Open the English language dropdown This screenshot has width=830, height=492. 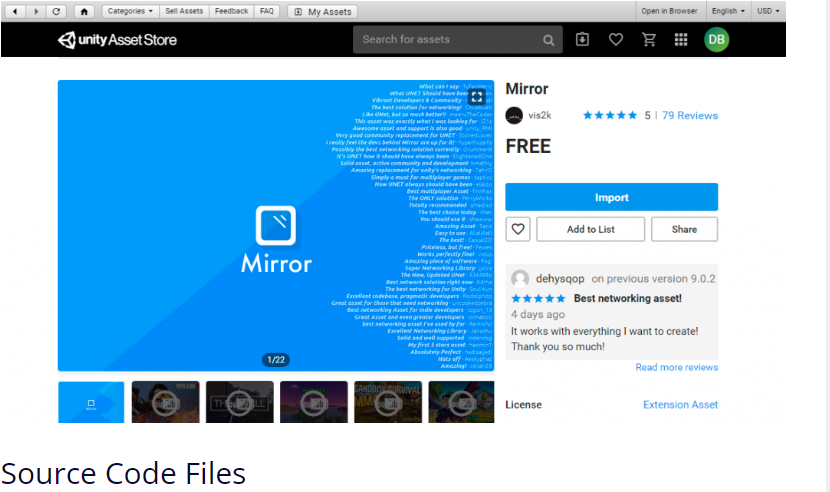click(x=727, y=11)
